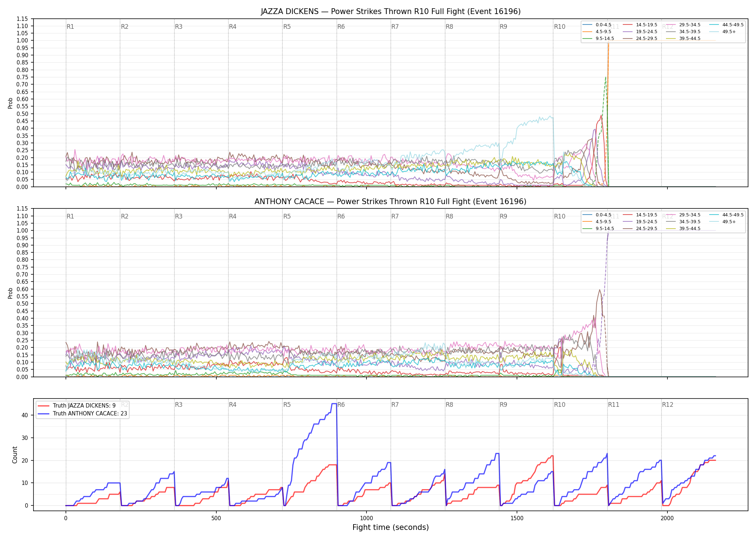Click 4.5-9.5 legend entry in Anthony Cacace chart
Screen dimensions: 756x540
pos(597,222)
